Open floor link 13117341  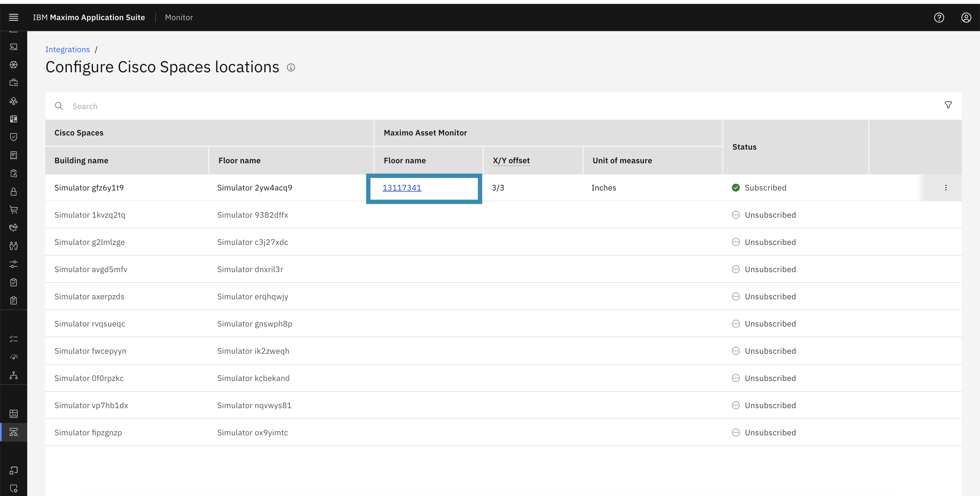[x=402, y=188]
